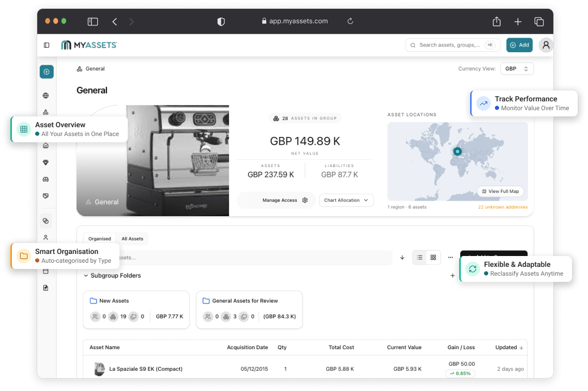Select the Organised tab
The height and width of the screenshot is (391, 588).
(99, 239)
